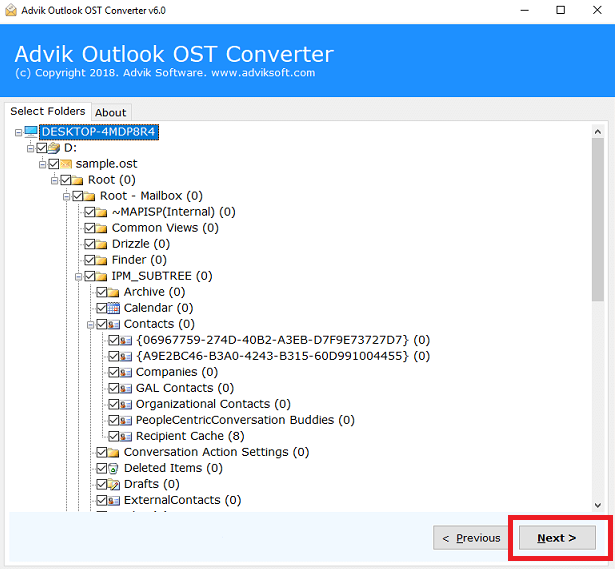
Task: Select the ~MAPISP(Internal) (0) label
Action: tap(173, 212)
